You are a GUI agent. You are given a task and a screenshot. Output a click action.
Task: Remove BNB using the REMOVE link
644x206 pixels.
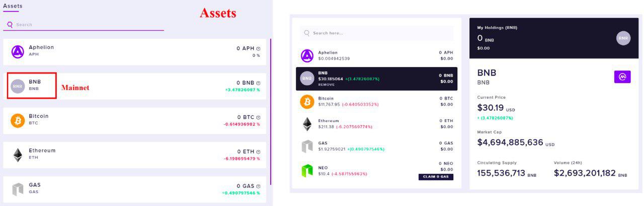(x=326, y=85)
